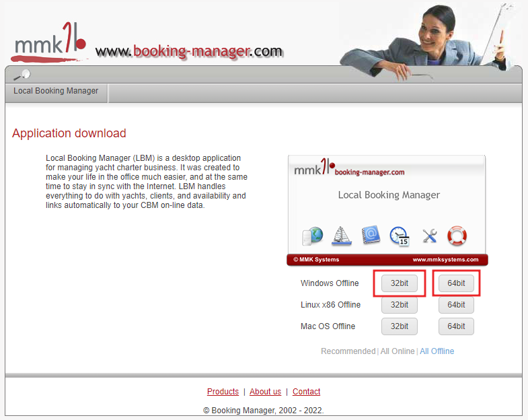The image size is (528, 420).
Task: Click the www.mmksystems.com text in red bar
Action: 445,260
